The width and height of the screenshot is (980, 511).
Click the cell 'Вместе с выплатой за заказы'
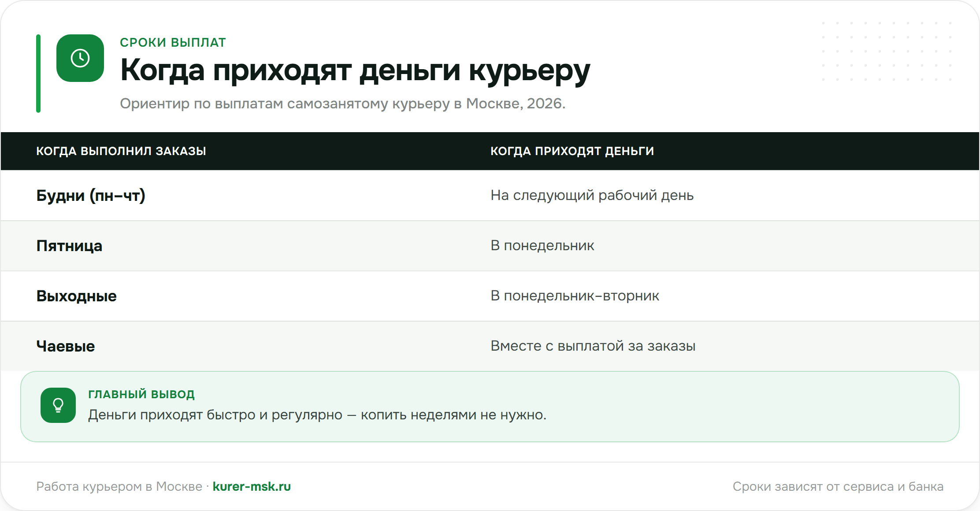pyautogui.click(x=593, y=346)
